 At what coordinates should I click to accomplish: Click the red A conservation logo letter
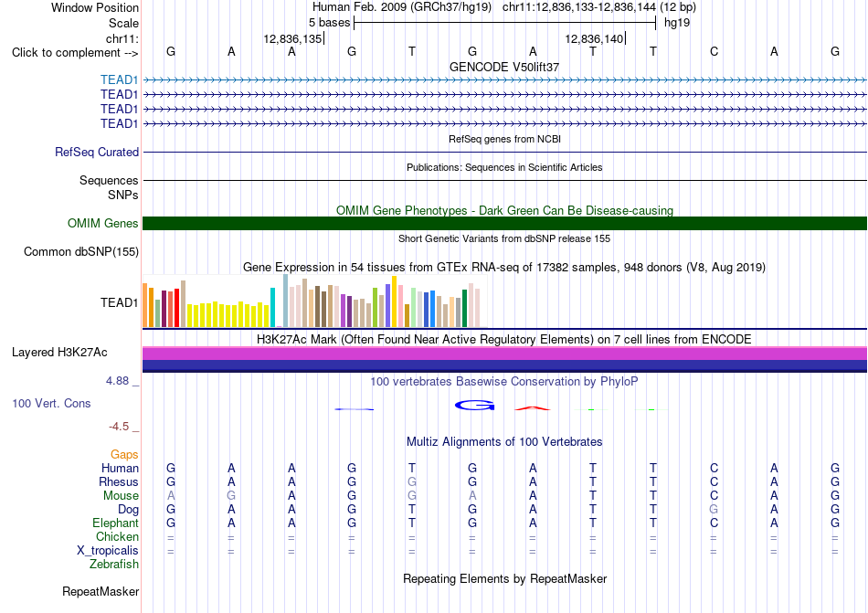533,408
